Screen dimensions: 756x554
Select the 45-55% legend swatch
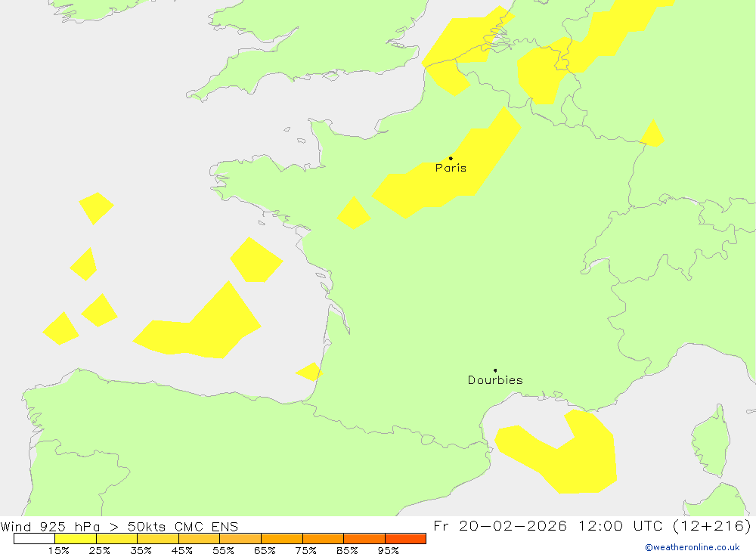tap(199, 539)
